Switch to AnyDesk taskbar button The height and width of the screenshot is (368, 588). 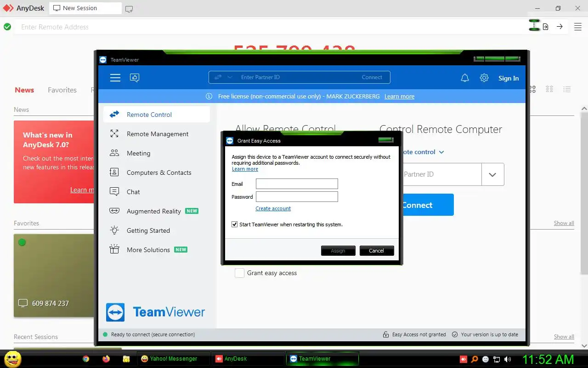(x=247, y=359)
